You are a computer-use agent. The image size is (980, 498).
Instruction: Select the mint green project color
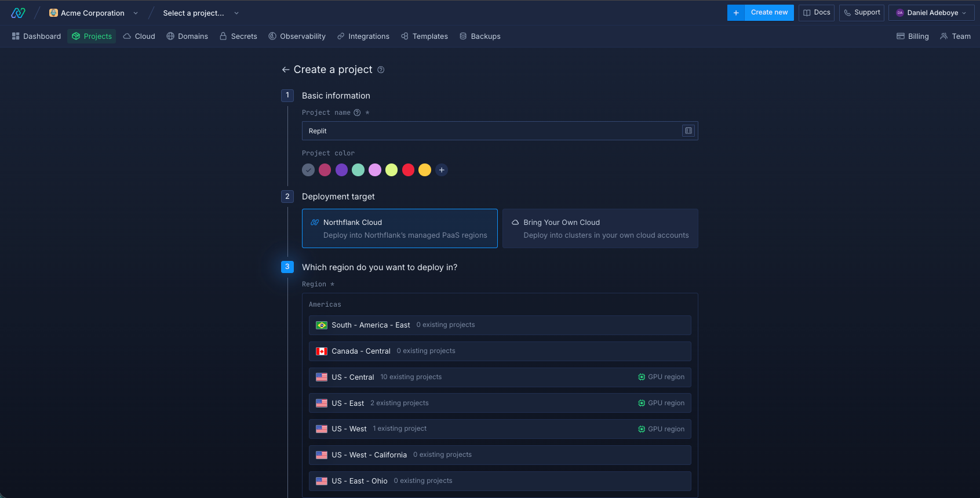pos(358,170)
